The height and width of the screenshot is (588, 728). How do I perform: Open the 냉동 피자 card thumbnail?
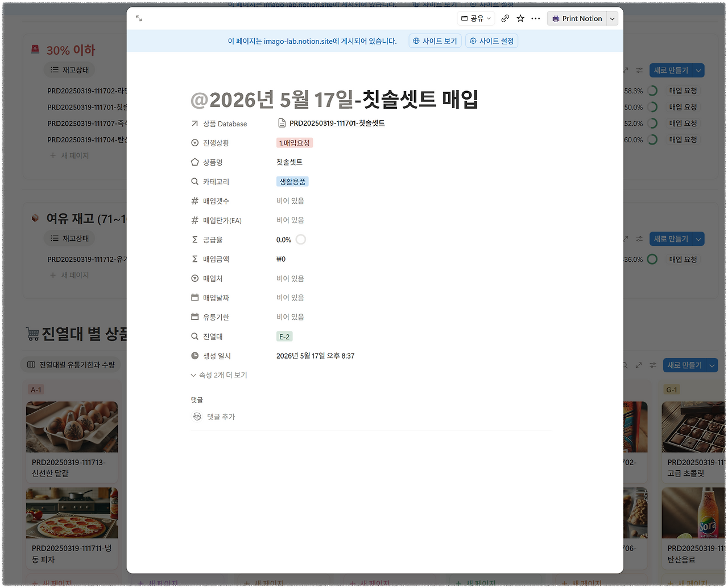coord(72,513)
